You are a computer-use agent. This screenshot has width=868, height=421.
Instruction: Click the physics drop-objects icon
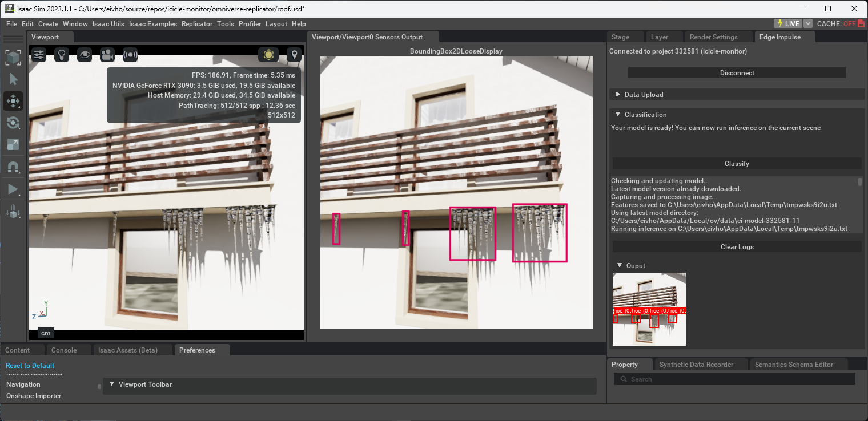(13, 212)
